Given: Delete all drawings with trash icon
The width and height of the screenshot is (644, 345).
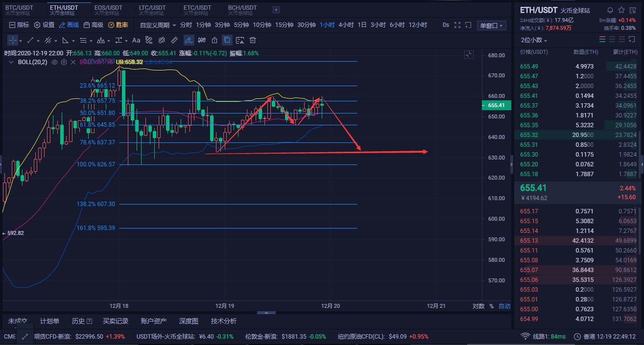Looking at the screenshot, I should [253, 40].
